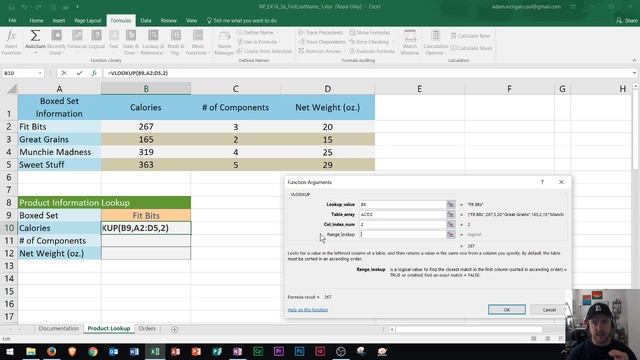Switch to the Insert ribbon tab
Viewport: 640px width, 360px height.
point(59,20)
